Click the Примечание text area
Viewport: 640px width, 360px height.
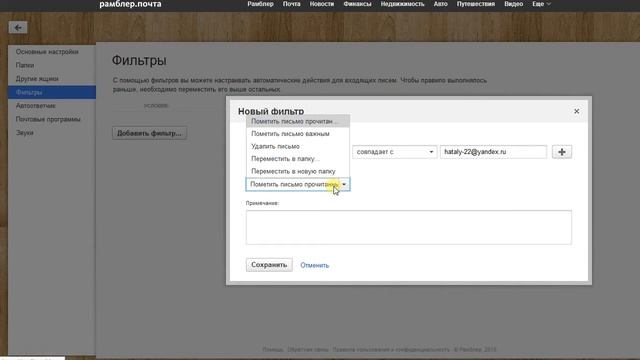[x=409, y=227]
